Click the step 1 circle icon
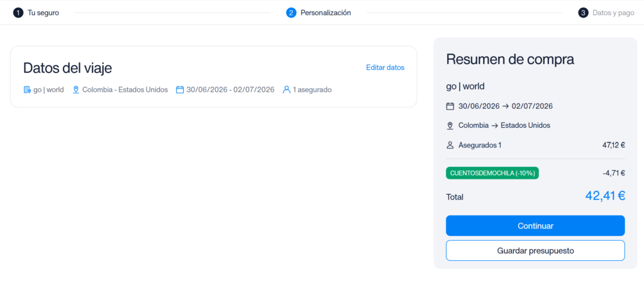 pos(18,13)
